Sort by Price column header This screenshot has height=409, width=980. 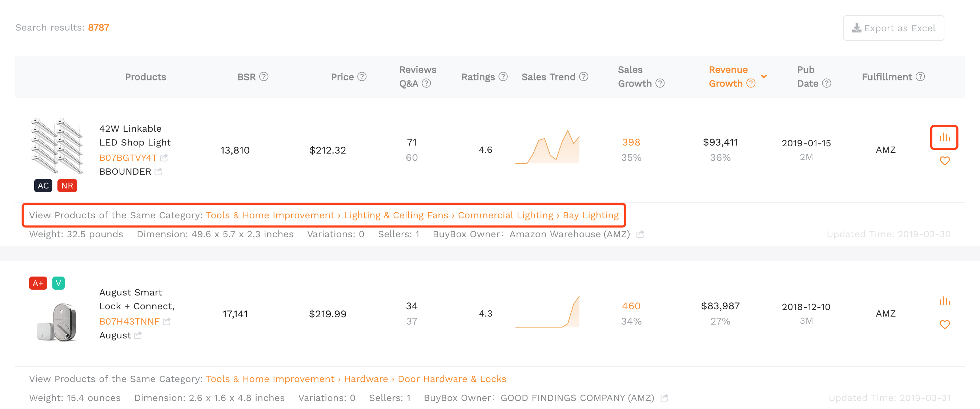pyautogui.click(x=342, y=77)
